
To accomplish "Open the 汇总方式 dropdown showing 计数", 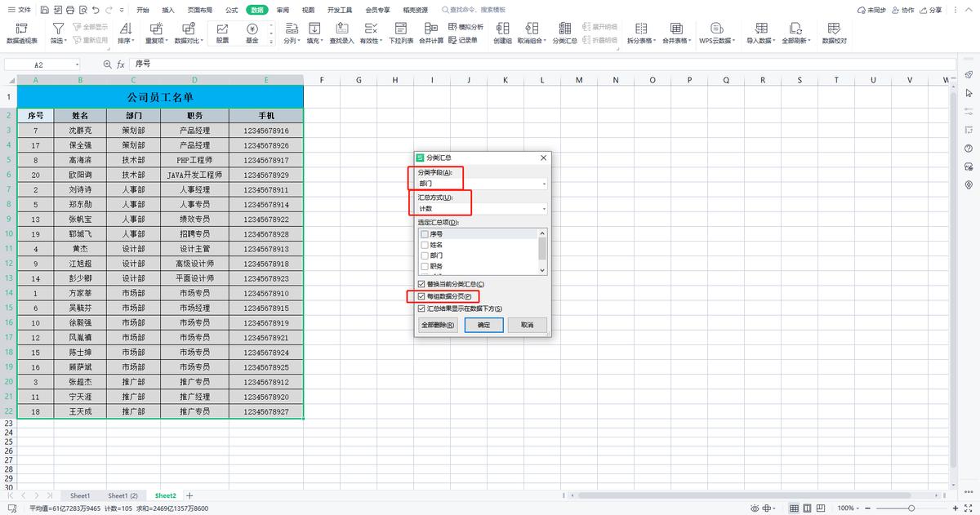I will click(544, 209).
